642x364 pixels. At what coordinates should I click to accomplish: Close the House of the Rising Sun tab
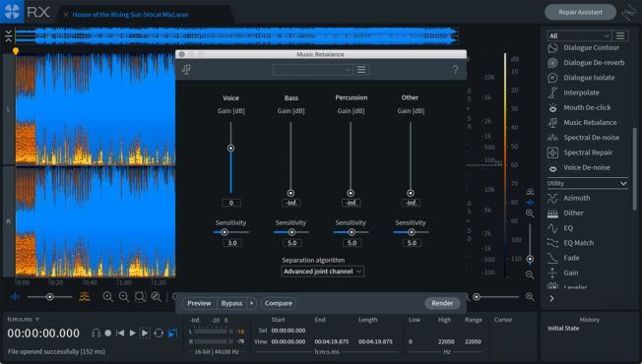pos(66,15)
